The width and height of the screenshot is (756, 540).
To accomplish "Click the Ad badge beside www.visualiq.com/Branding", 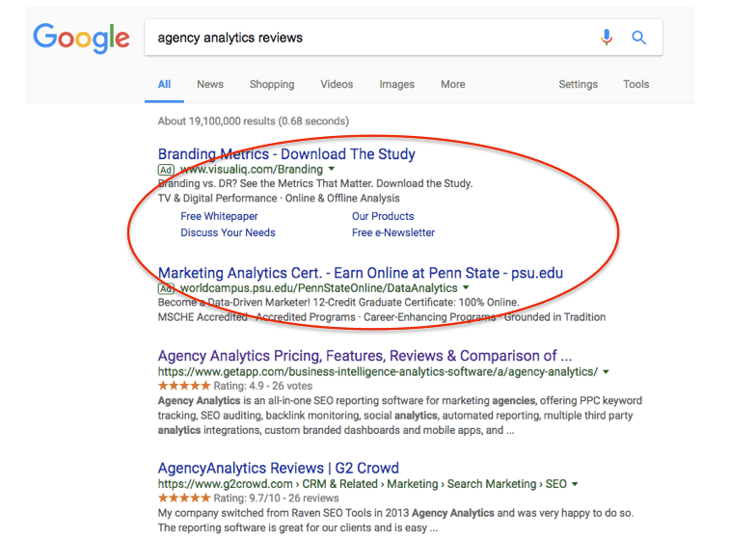I will [166, 170].
